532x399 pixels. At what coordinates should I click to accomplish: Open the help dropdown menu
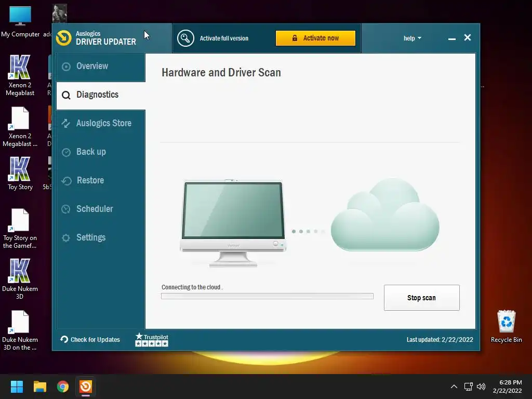click(412, 38)
